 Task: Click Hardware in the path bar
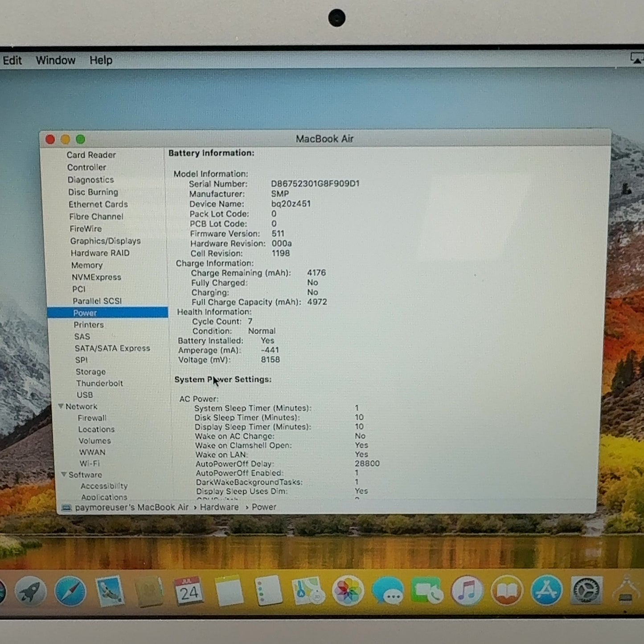[x=219, y=507]
